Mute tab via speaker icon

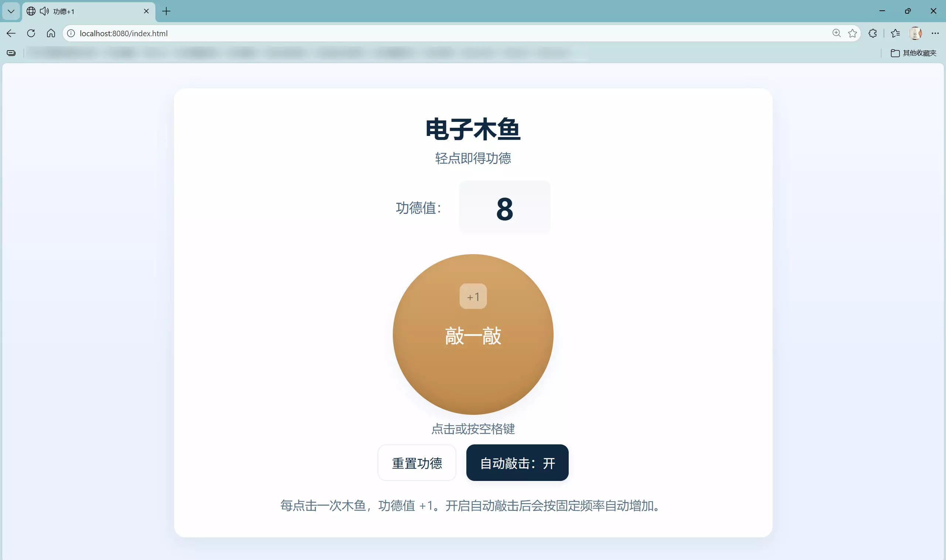(44, 11)
